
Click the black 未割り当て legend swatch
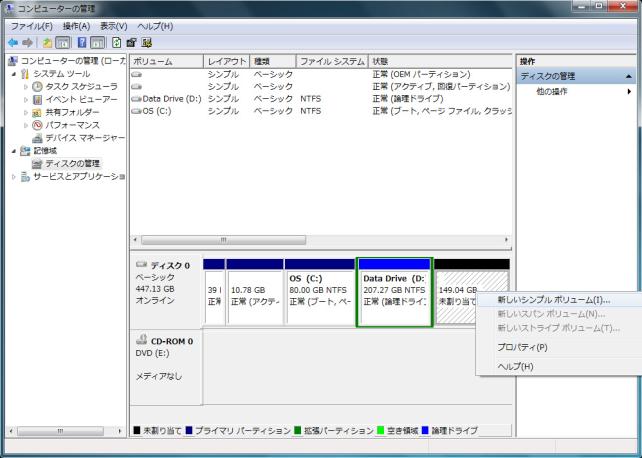coord(137,431)
